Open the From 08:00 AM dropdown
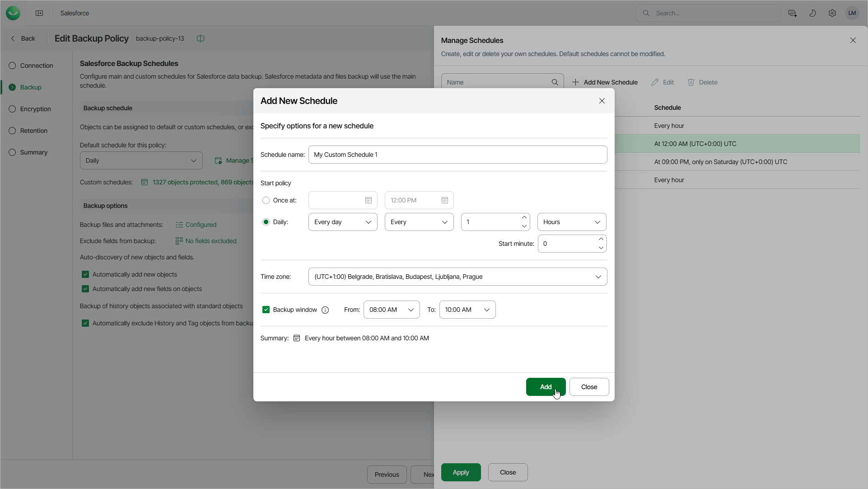The width and height of the screenshot is (868, 489). pyautogui.click(x=391, y=310)
